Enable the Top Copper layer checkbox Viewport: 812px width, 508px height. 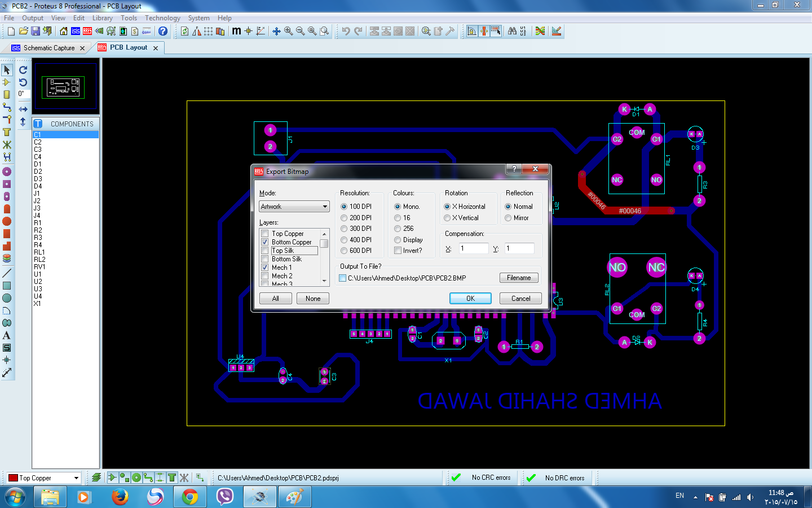pos(264,234)
